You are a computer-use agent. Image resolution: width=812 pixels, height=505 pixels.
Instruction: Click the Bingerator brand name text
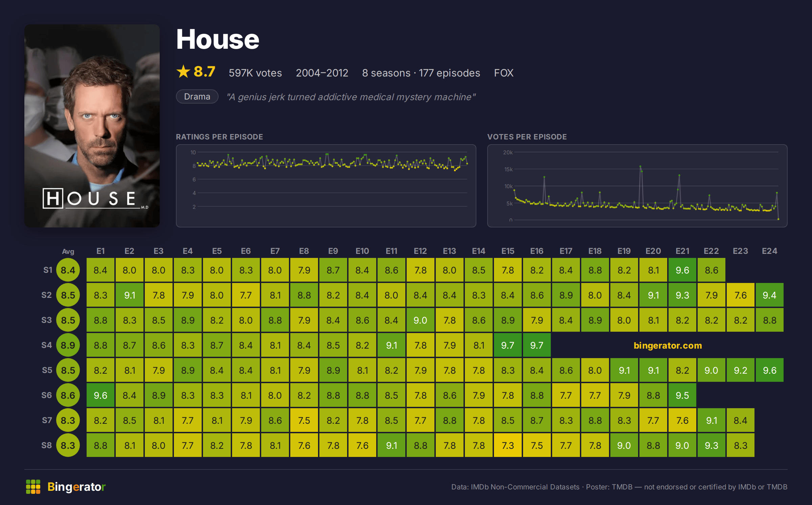point(76,487)
